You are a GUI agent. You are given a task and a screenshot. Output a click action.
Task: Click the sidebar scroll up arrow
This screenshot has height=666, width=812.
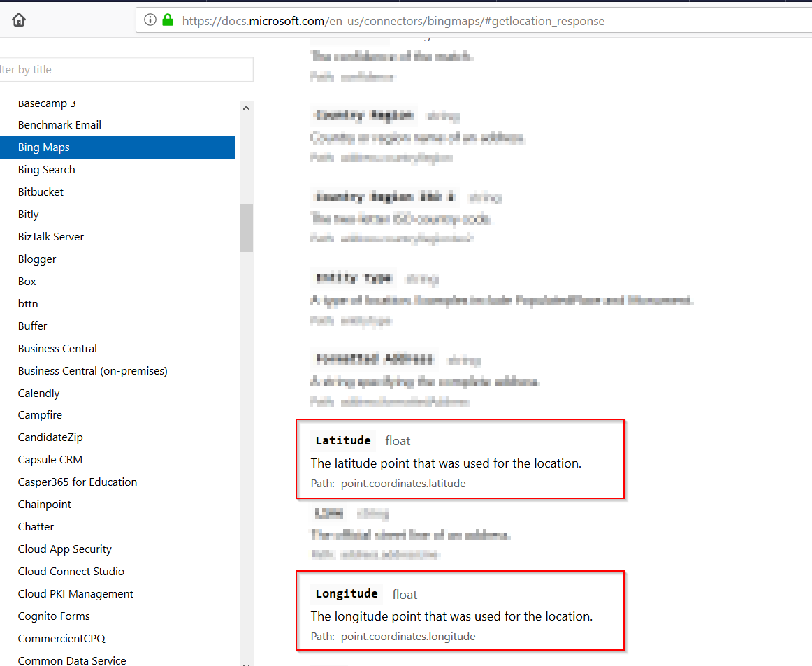246,108
